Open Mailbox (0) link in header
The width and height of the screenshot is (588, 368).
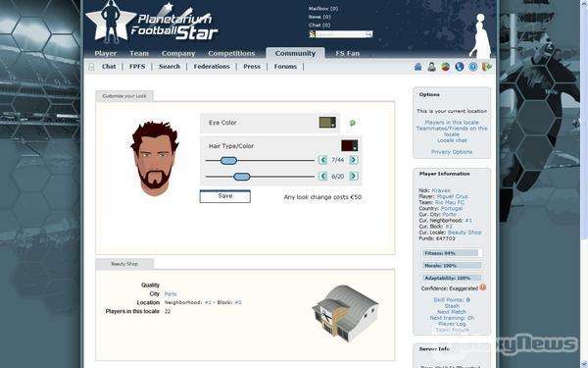(322, 8)
